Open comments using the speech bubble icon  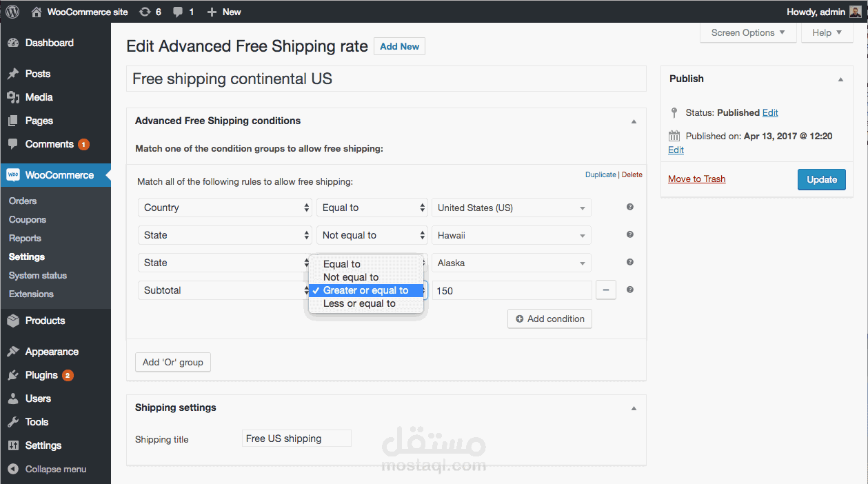coord(178,11)
